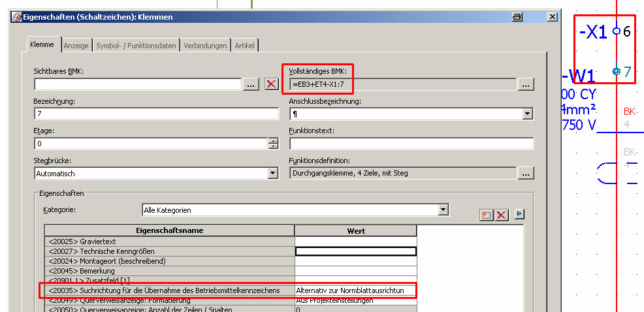The height and width of the screenshot is (312, 644).
Task: Click the Funktionsdefinition field
Action: (x=402, y=173)
